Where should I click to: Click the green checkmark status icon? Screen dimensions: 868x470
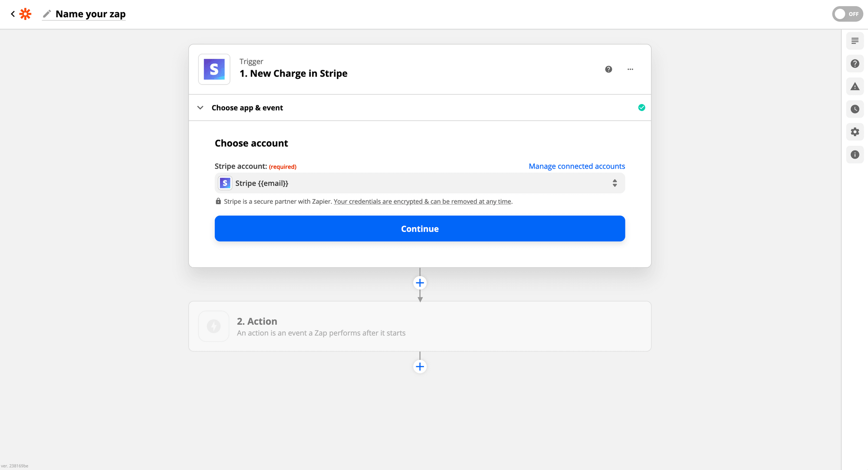pos(641,108)
